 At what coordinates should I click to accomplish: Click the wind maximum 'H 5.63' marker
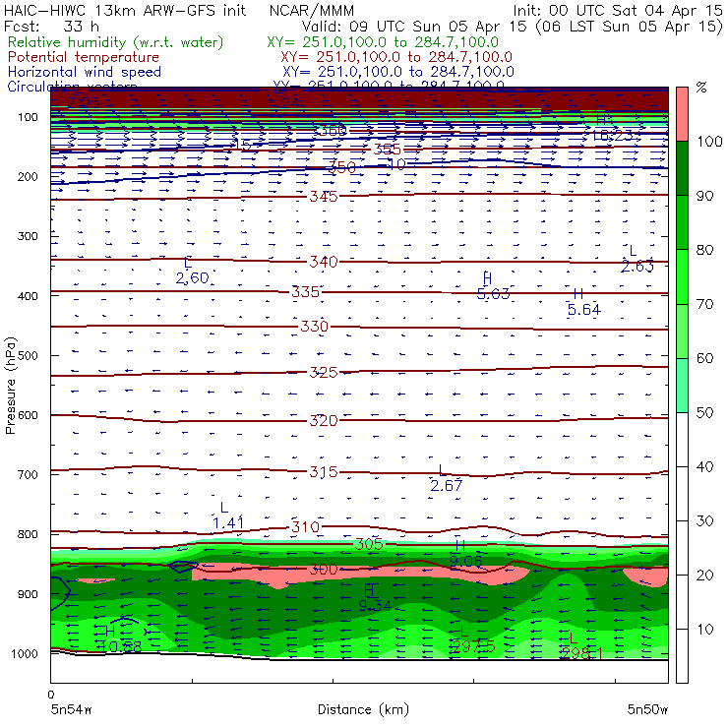(493, 286)
